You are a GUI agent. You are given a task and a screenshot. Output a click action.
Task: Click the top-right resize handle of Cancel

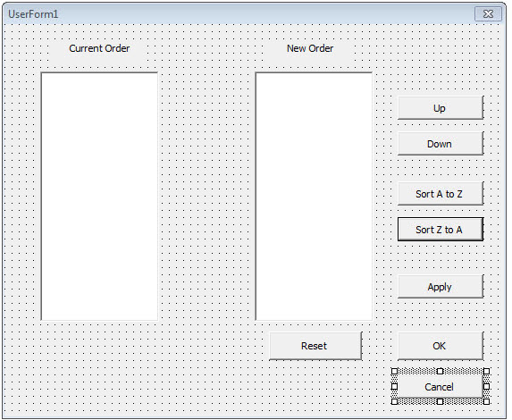click(486, 372)
